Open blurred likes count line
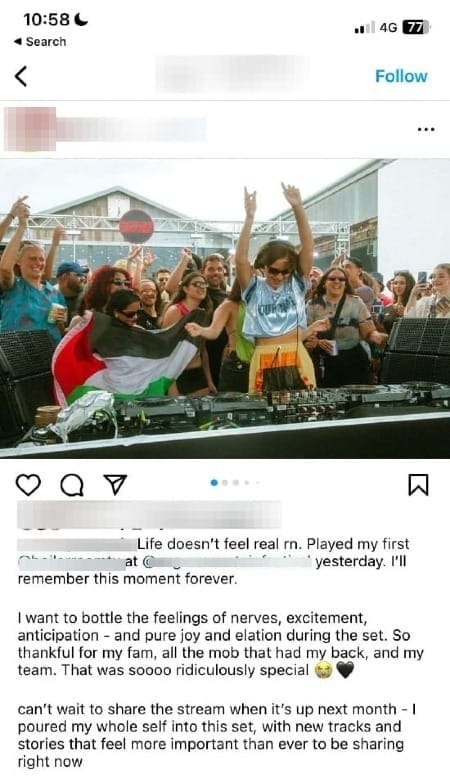Image resolution: width=450 pixels, height=779 pixels. 149,515
